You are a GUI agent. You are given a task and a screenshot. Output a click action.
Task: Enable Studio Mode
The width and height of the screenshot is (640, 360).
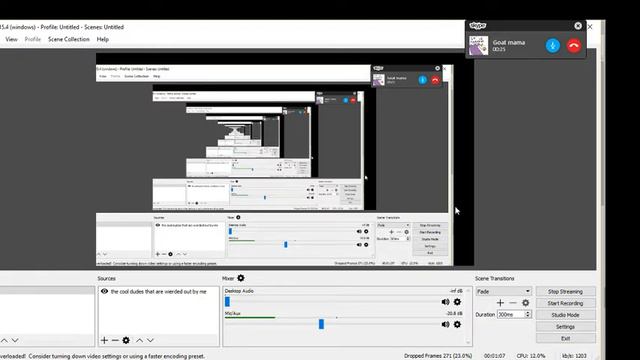click(x=565, y=315)
